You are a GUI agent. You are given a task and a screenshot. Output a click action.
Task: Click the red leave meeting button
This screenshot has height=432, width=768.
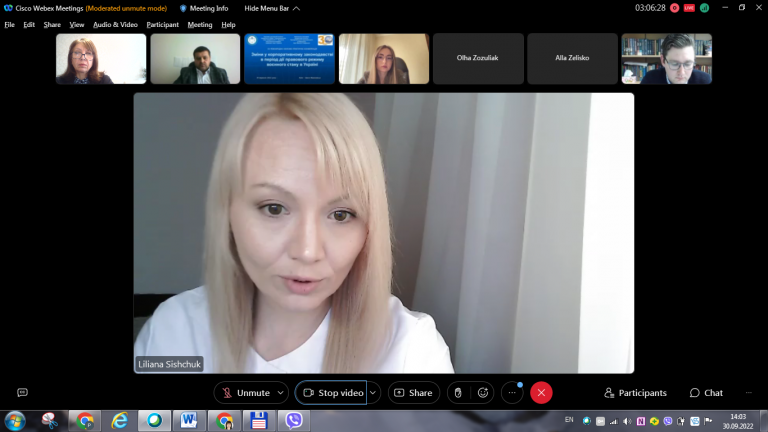click(x=541, y=393)
